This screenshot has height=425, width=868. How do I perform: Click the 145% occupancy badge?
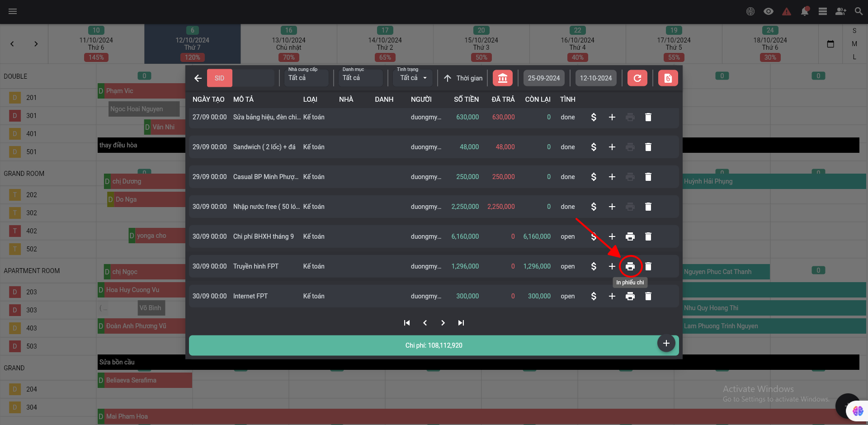click(x=96, y=57)
